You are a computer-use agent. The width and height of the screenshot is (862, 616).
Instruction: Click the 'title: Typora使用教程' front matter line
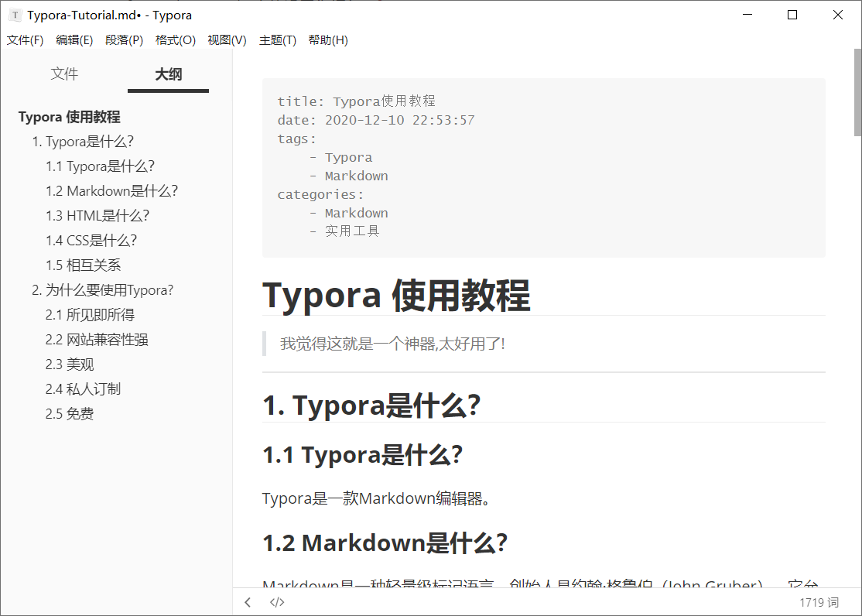click(x=356, y=101)
